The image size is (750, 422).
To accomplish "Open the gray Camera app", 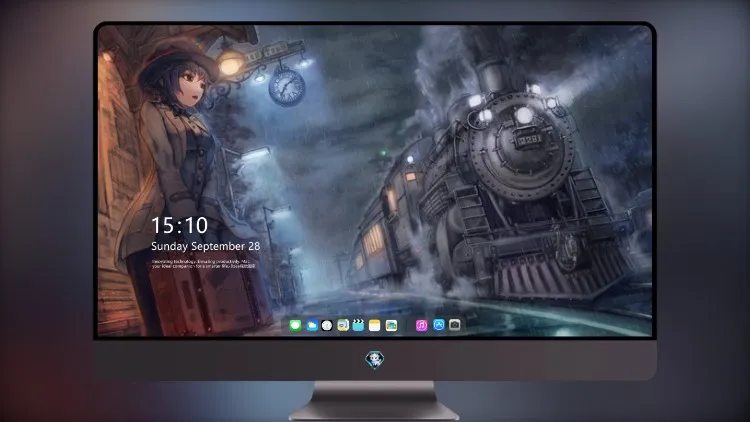I will coord(455,325).
